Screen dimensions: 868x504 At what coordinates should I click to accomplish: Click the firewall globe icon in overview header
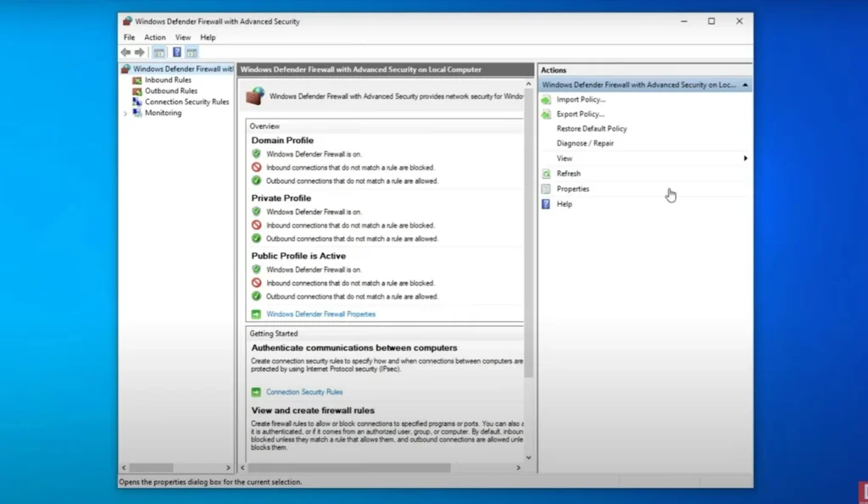255,97
